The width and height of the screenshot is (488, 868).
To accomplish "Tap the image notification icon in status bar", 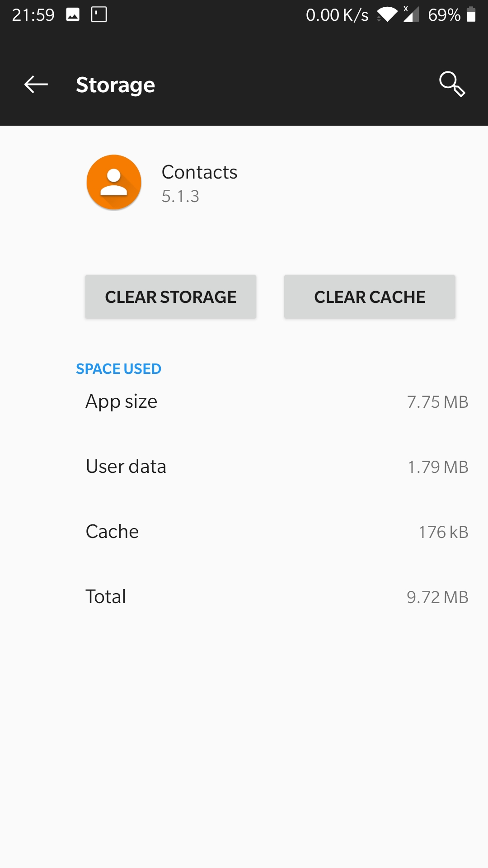I will point(73,15).
